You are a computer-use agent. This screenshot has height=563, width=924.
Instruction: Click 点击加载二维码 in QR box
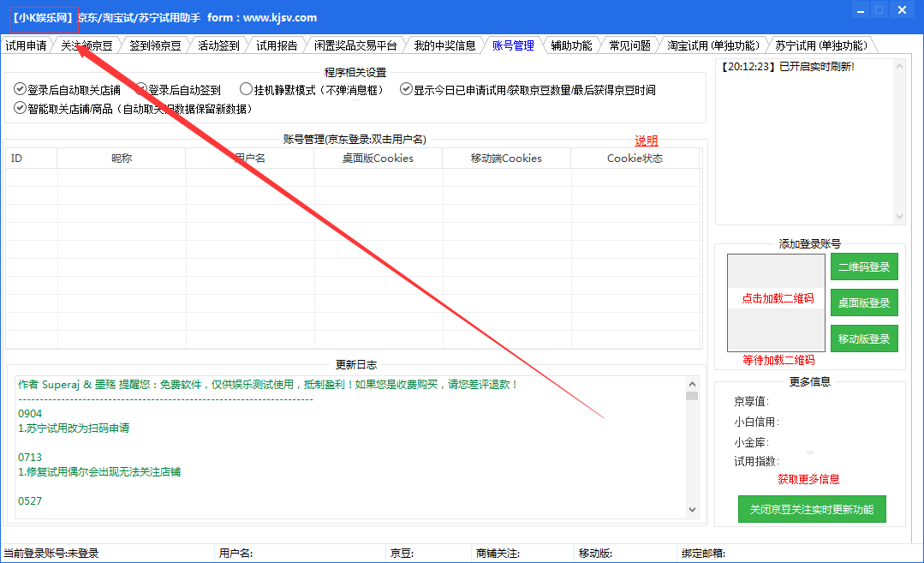pyautogui.click(x=778, y=298)
